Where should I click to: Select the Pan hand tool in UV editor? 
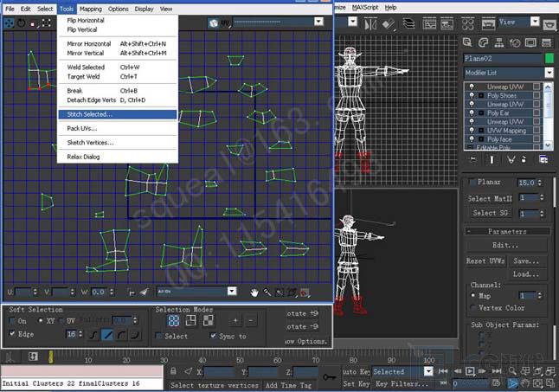point(254,292)
